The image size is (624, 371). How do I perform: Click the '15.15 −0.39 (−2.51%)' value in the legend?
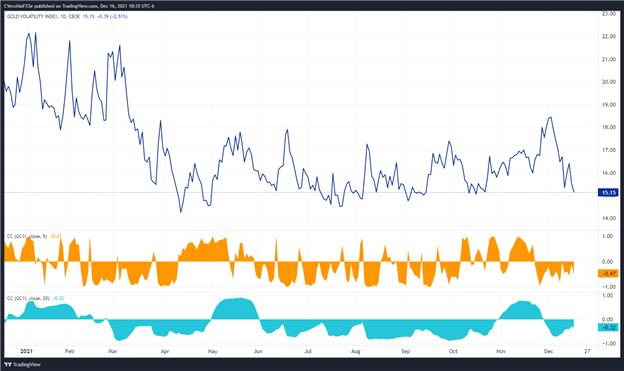point(105,17)
